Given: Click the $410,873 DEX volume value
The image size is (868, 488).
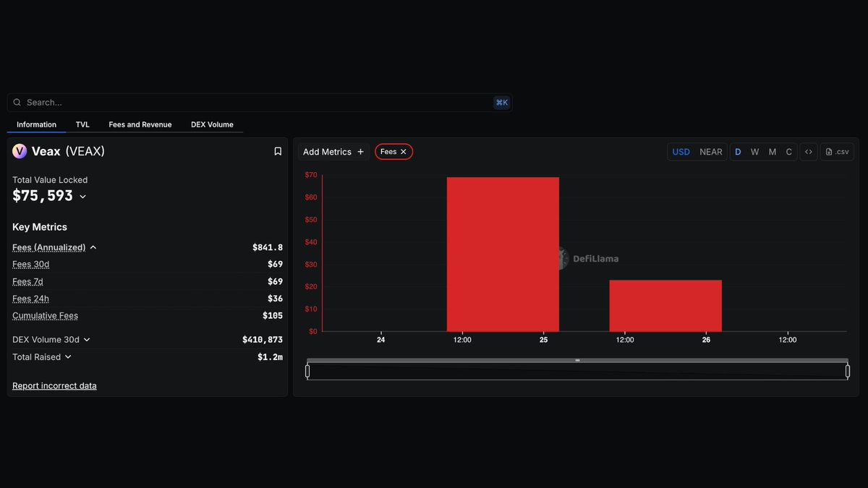Looking at the screenshot, I should [263, 340].
